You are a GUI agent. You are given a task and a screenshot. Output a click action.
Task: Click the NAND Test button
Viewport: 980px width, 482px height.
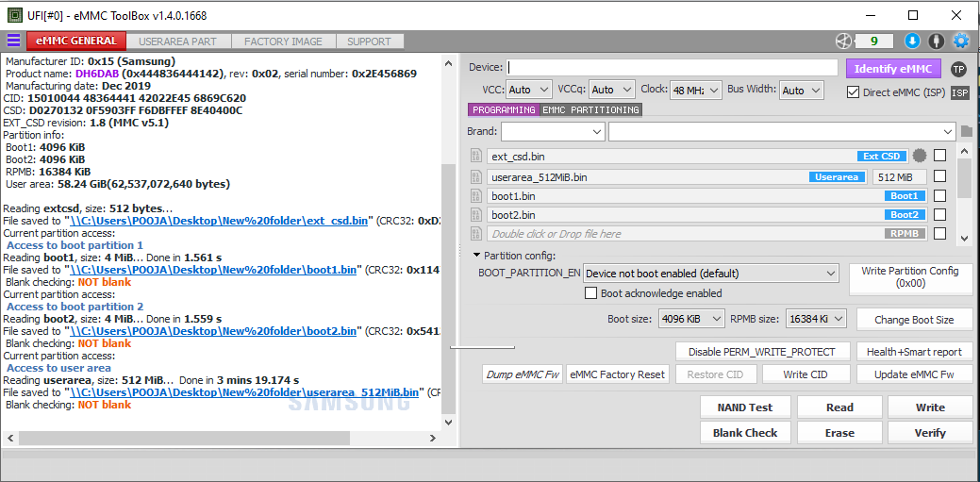(745, 407)
